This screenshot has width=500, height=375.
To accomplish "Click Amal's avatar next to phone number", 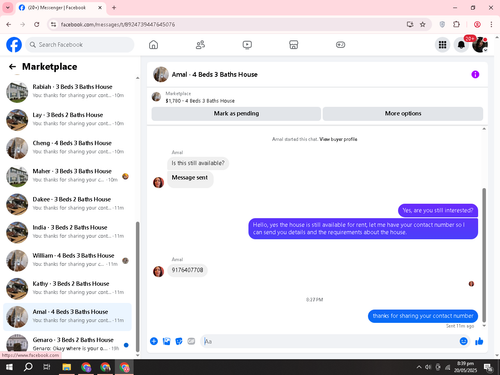I will pos(158,271).
